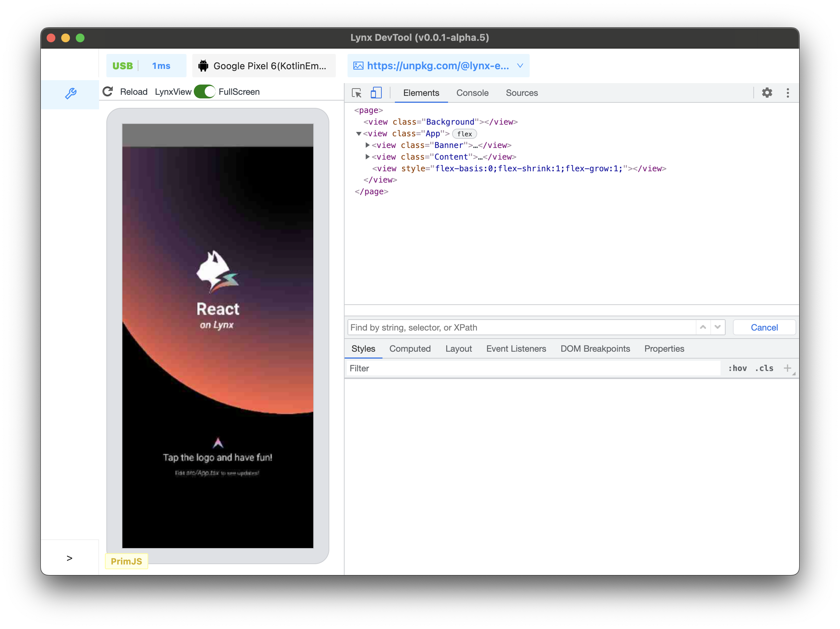This screenshot has width=840, height=629.
Task: Click the Reload refresh icon
Action: coord(108,91)
